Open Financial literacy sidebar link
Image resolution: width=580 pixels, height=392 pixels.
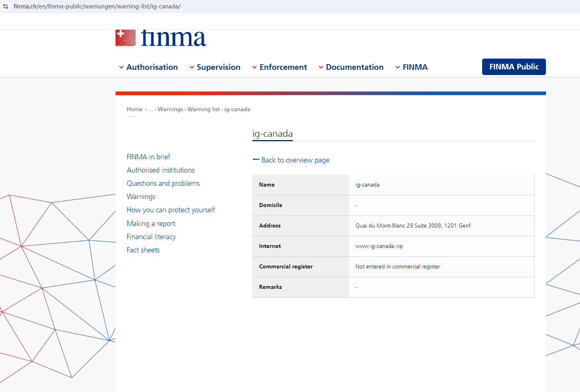(151, 237)
